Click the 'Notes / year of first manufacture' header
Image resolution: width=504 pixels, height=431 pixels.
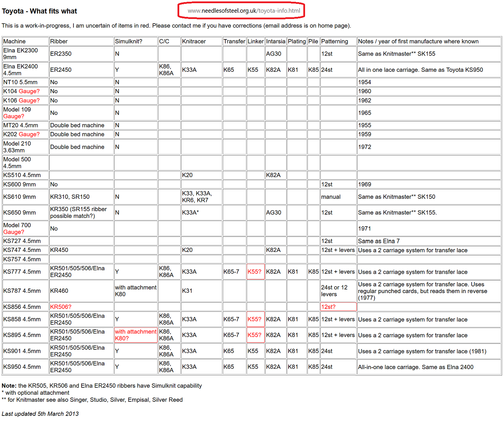429,41
